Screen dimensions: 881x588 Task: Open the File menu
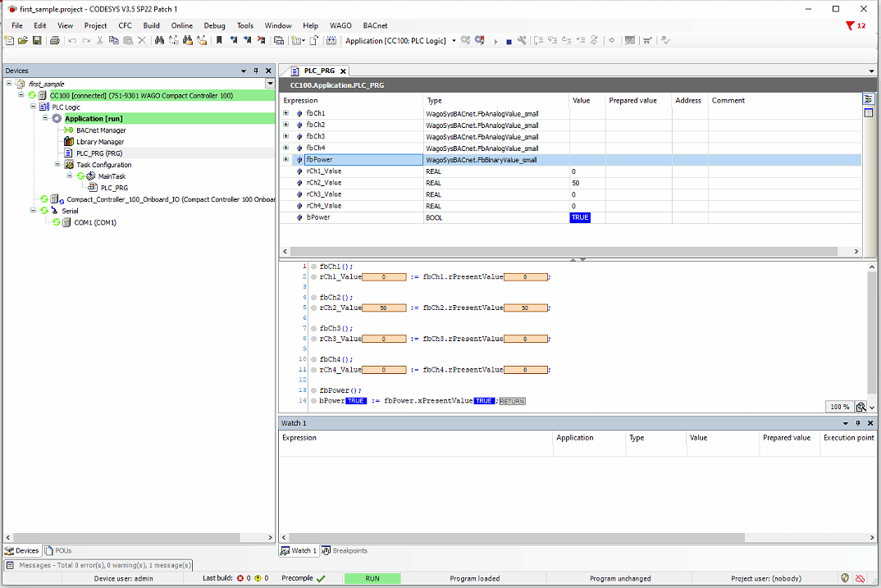click(x=17, y=26)
